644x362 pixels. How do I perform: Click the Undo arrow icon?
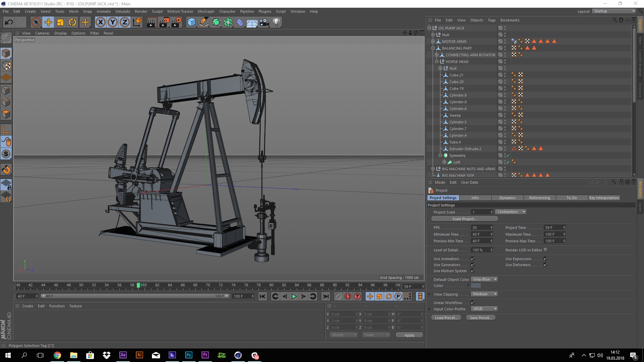(x=9, y=22)
